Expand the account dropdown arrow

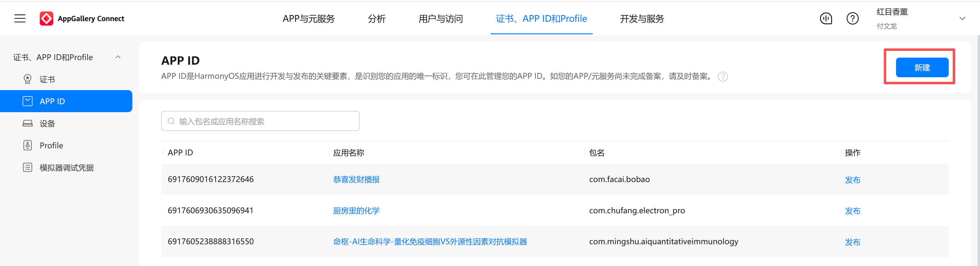coord(962,18)
